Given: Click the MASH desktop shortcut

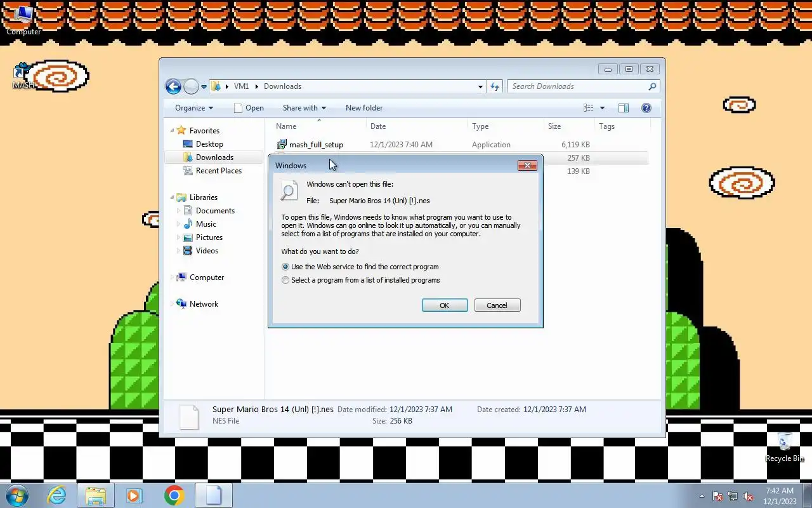Looking at the screenshot, I should tap(23, 76).
